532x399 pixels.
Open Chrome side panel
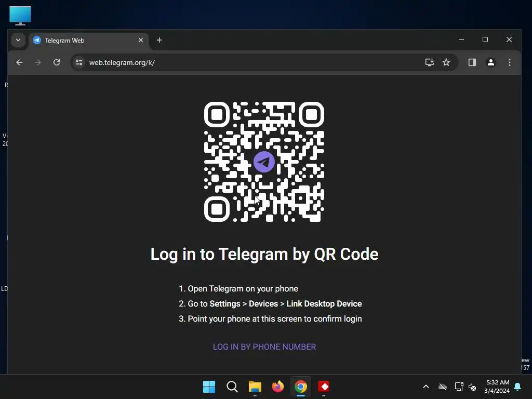[x=472, y=62]
